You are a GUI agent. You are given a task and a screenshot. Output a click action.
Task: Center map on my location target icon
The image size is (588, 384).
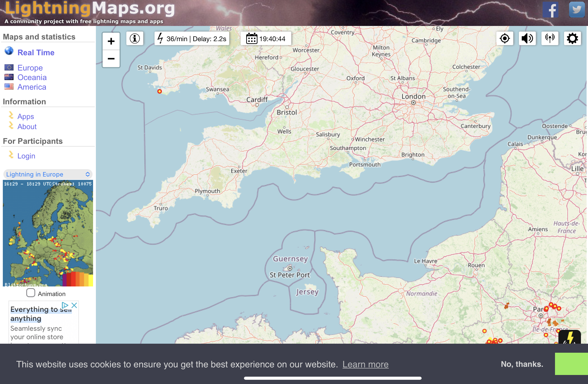[505, 38]
